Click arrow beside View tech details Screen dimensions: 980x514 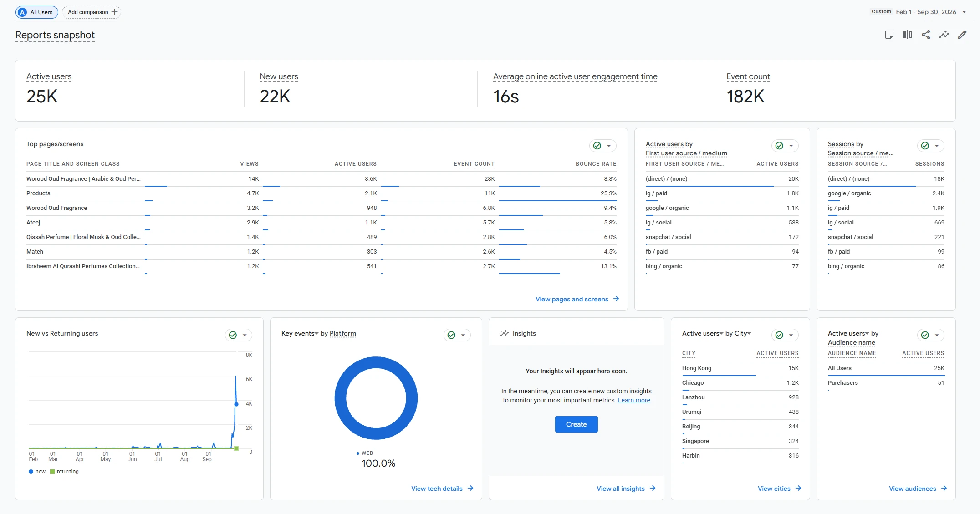tap(470, 489)
